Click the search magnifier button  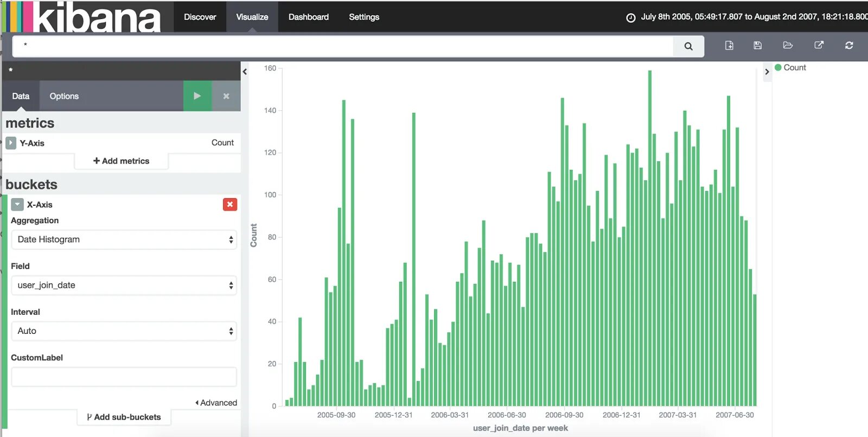click(x=688, y=46)
